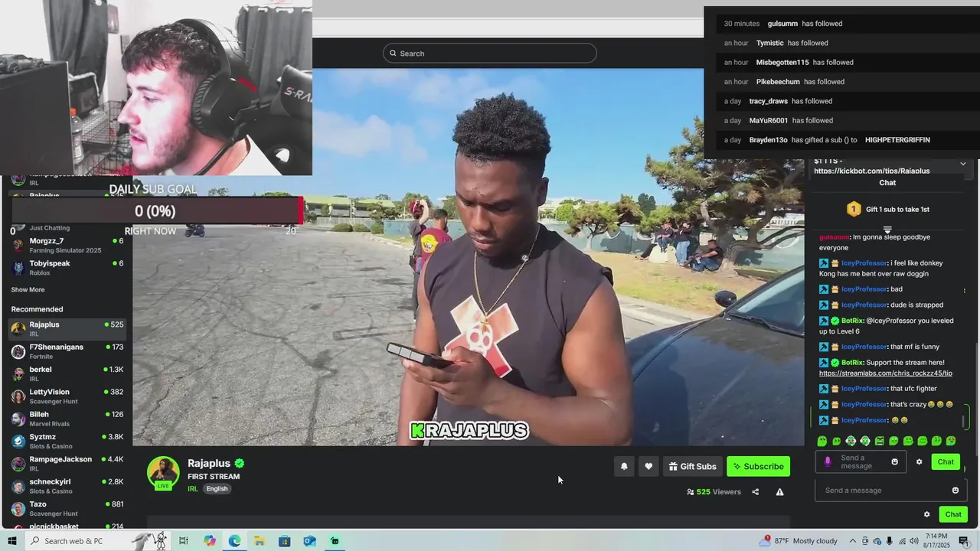Viewport: 980px width, 551px height.
Task: Click the drag handle under the Gift banner
Action: [x=887, y=229]
